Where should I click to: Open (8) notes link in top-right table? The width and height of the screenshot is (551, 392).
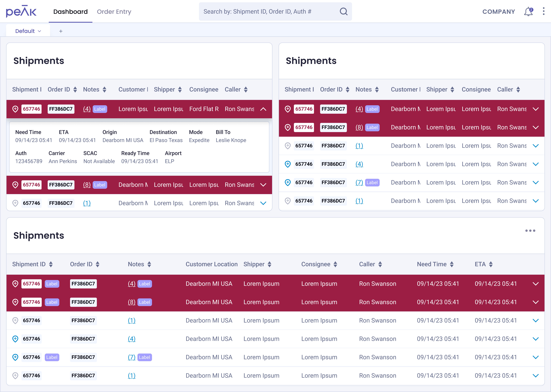[x=359, y=127]
